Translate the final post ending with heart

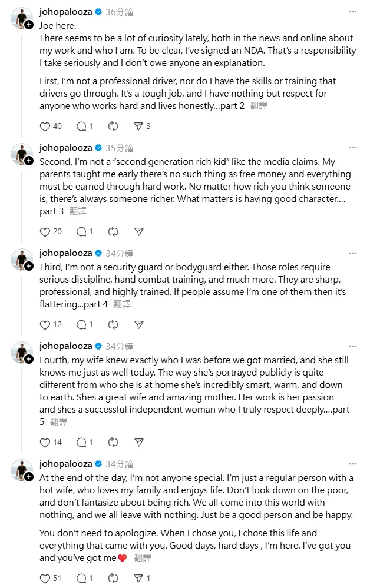click(143, 558)
